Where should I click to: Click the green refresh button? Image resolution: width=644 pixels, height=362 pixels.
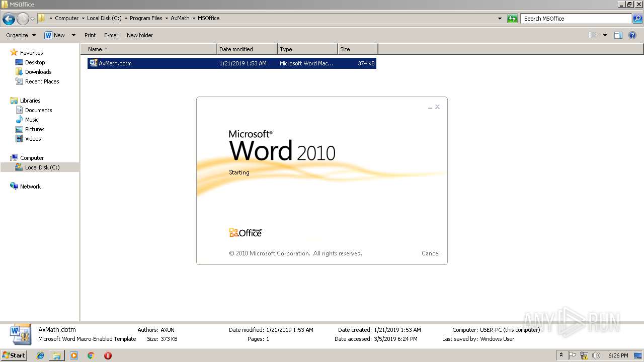[512, 19]
